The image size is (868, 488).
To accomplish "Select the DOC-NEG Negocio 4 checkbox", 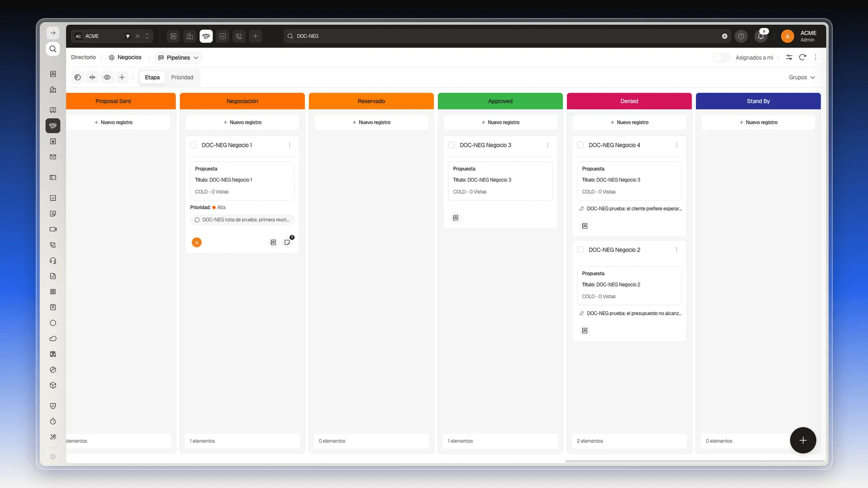I will click(580, 145).
